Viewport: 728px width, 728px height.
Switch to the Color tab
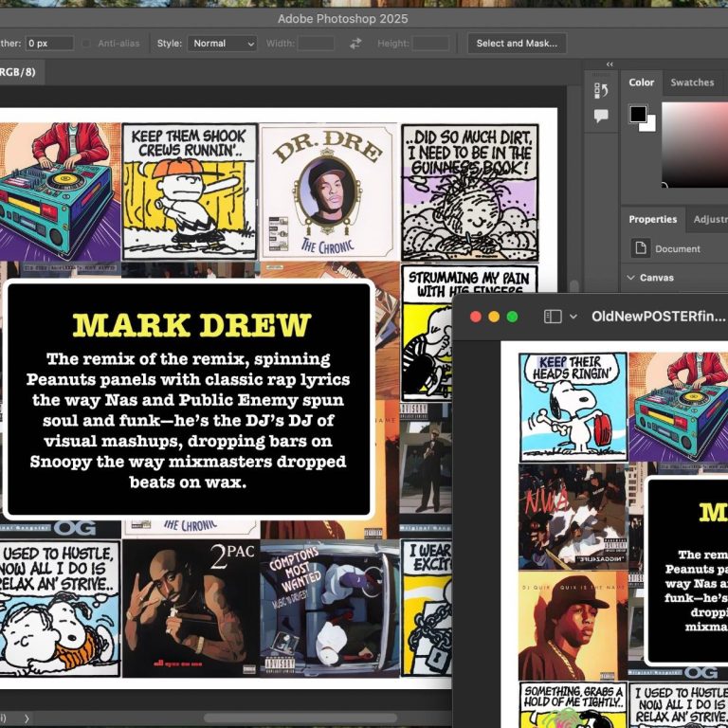[641, 82]
